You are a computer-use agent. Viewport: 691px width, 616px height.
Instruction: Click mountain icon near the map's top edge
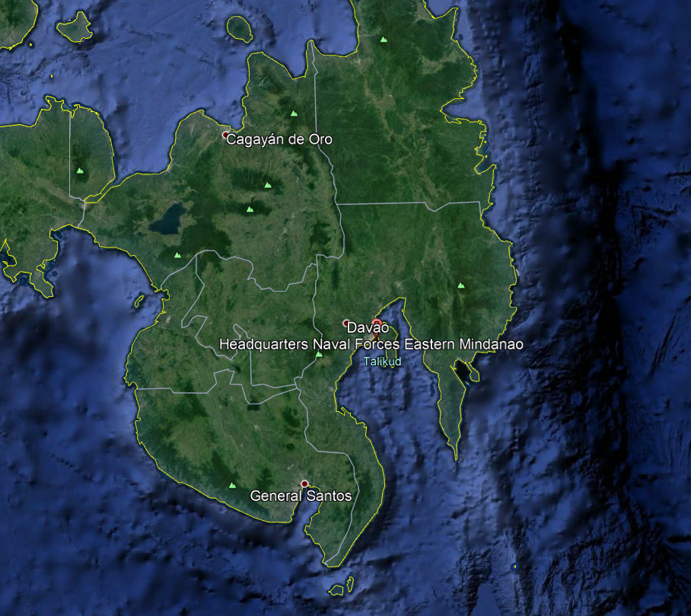tap(384, 40)
